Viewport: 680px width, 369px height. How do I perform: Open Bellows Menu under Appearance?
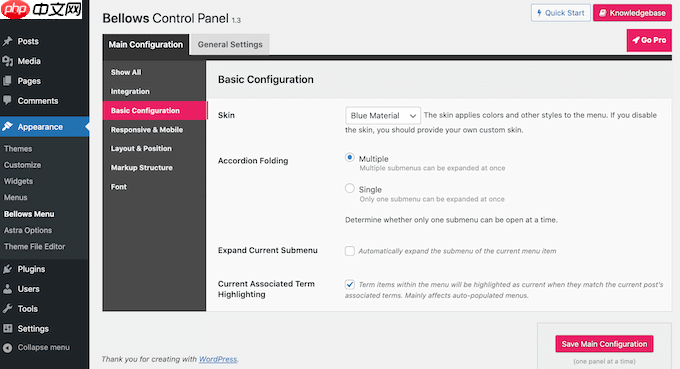[29, 214]
